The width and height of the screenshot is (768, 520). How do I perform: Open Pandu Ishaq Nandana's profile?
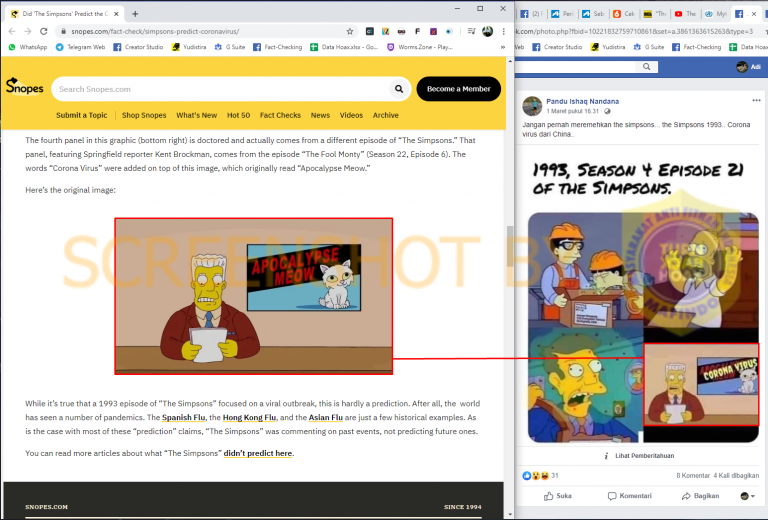tap(582, 101)
